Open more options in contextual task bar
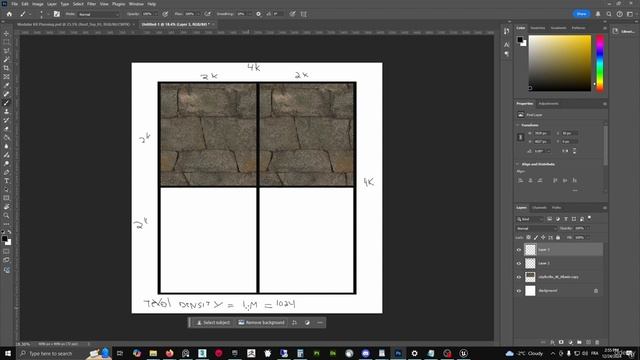The width and height of the screenshot is (640, 360). [320, 323]
